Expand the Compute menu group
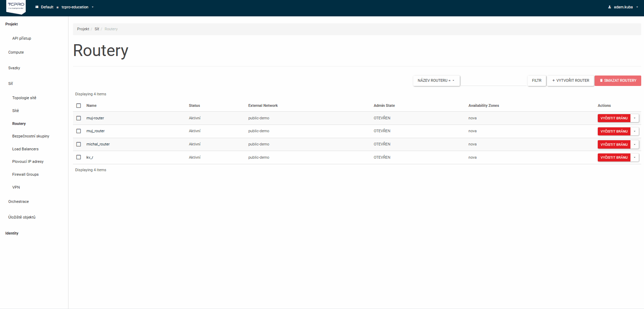Screen dimensions: 644x309 tap(16, 52)
